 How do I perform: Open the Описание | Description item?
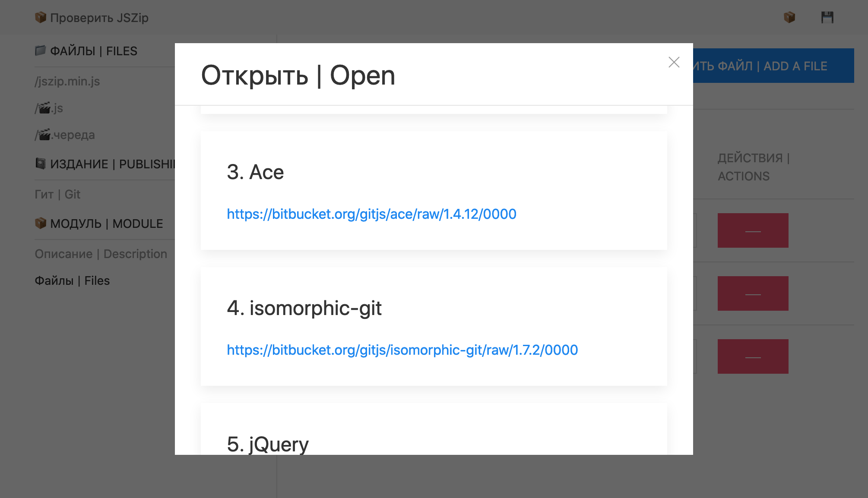[101, 254]
